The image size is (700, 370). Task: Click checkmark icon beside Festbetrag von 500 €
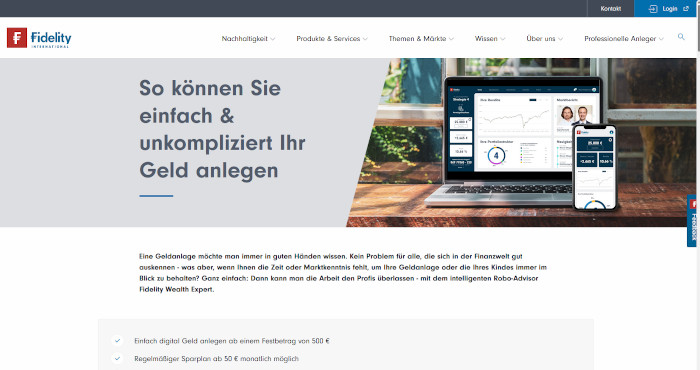[117, 341]
